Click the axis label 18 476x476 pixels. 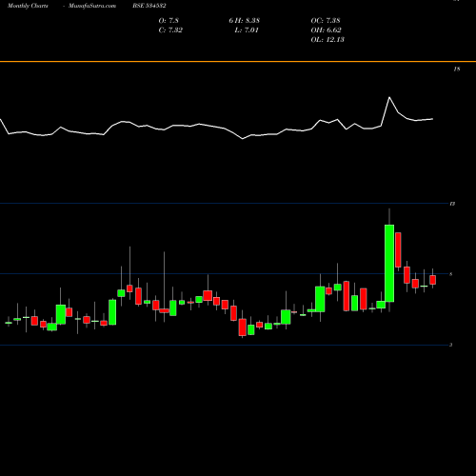pos(457,69)
